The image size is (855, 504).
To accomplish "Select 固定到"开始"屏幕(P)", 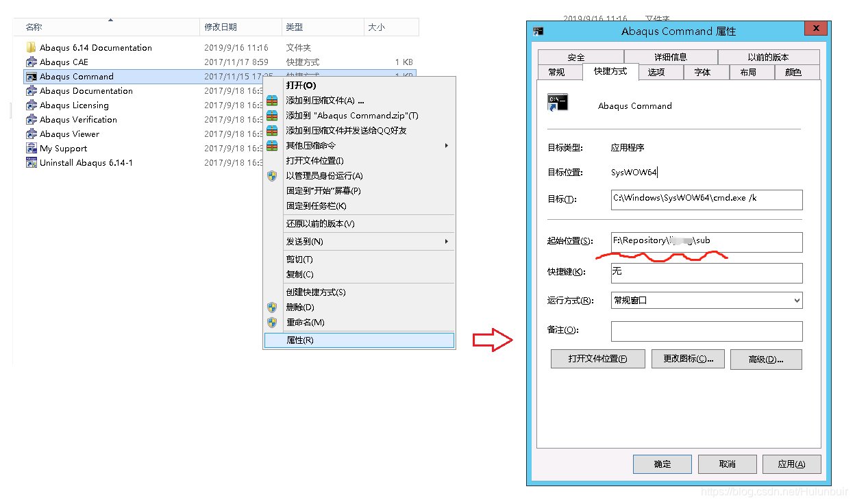I will point(359,190).
